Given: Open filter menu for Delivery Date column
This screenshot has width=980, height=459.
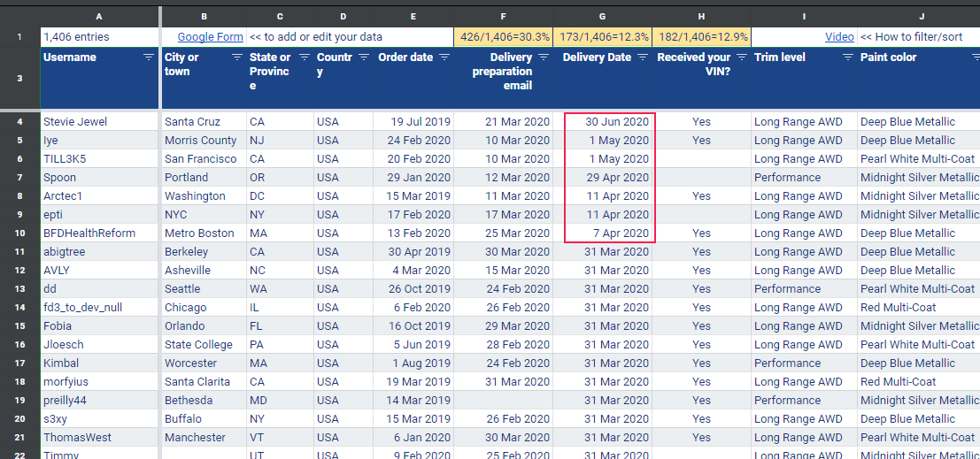Looking at the screenshot, I should pyautogui.click(x=643, y=57).
